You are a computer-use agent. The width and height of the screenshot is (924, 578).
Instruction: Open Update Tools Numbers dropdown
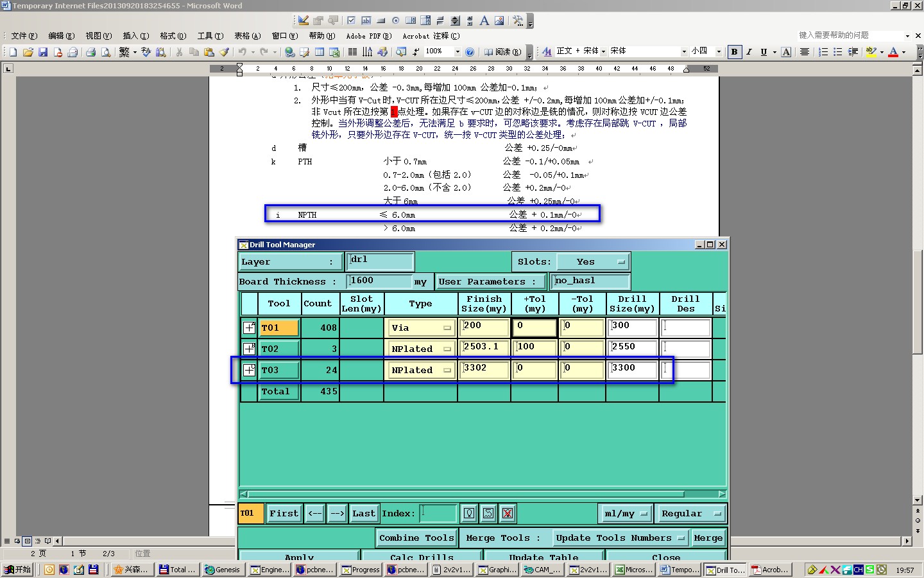click(x=620, y=538)
